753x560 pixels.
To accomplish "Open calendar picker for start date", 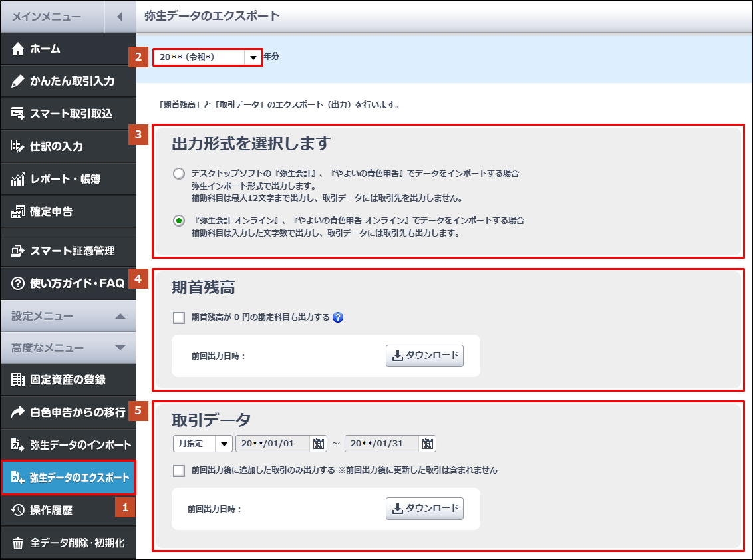I will (318, 444).
